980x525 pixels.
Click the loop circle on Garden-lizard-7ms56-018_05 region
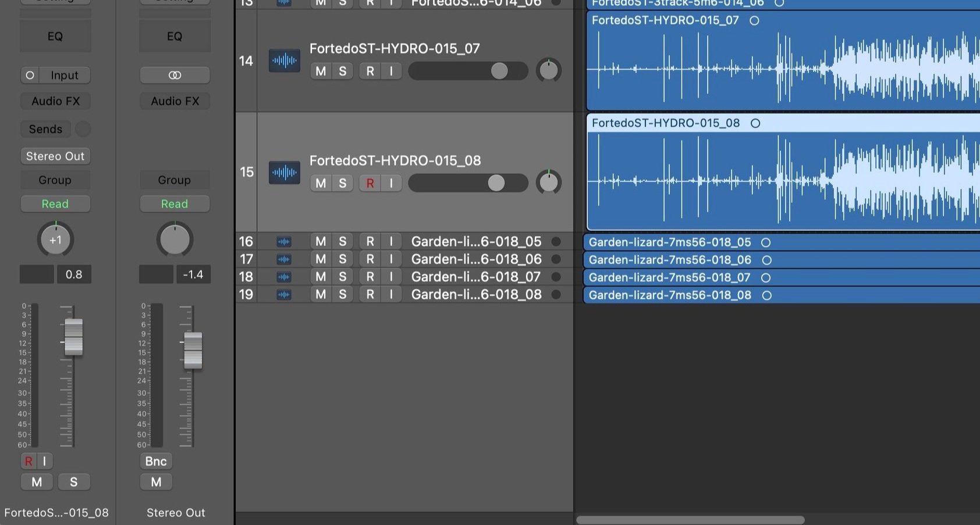(x=766, y=242)
